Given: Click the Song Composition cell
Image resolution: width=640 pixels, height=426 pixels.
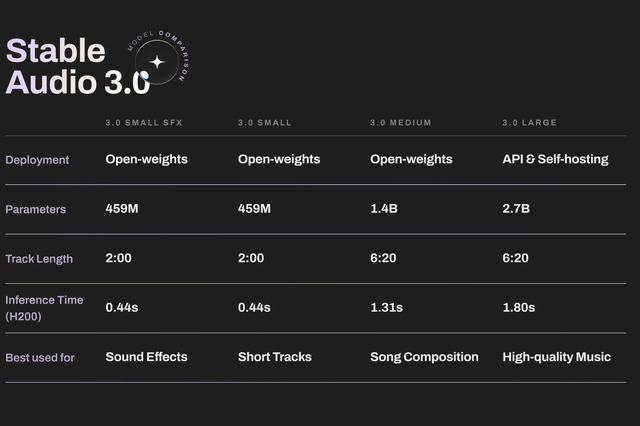Looking at the screenshot, I should pyautogui.click(x=424, y=357).
